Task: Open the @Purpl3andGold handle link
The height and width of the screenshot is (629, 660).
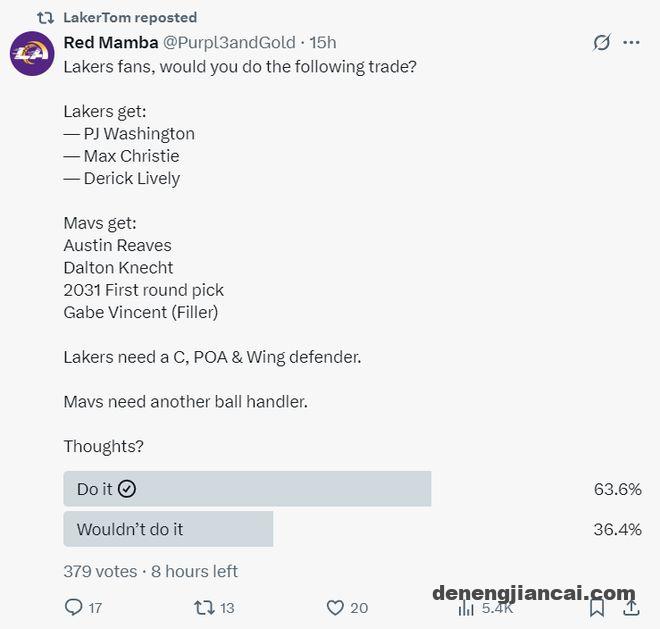Action: pyautogui.click(x=229, y=42)
